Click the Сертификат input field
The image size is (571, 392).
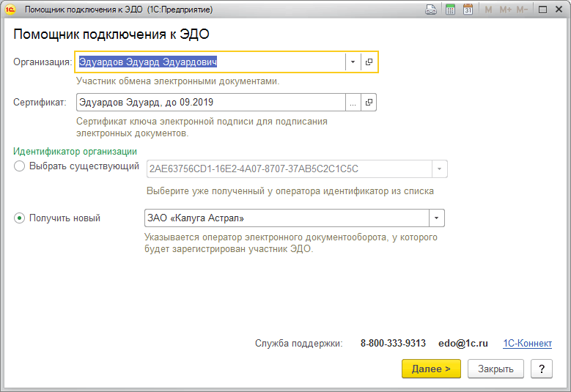pyautogui.click(x=211, y=103)
